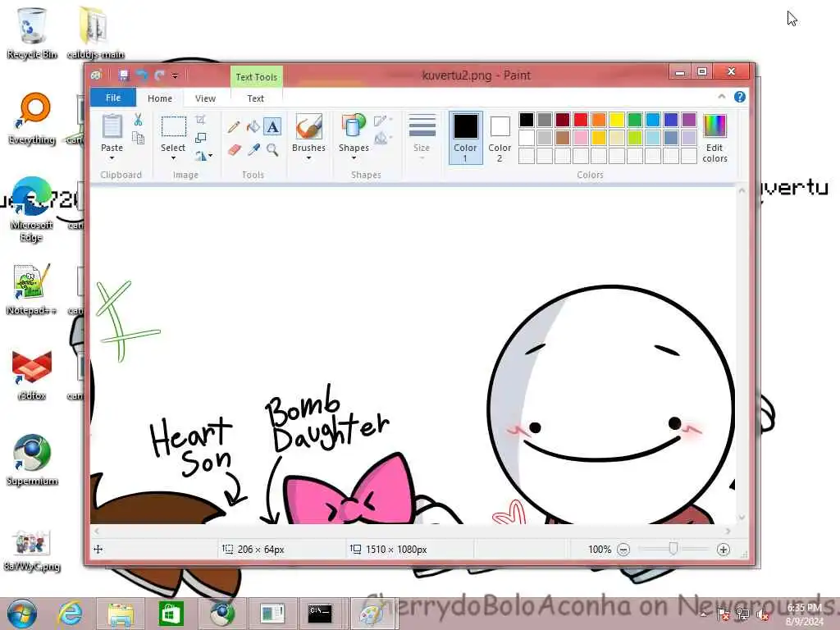Open the Supermium desktop shortcut
840x630 pixels.
point(32,460)
